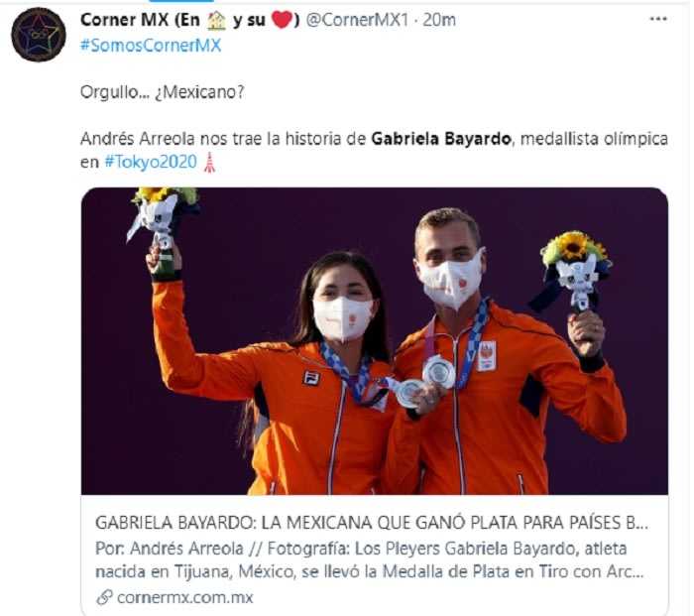Image resolution: width=694 pixels, height=616 pixels.
Task: Open the three-dot tweet options menu
Action: coord(658,19)
